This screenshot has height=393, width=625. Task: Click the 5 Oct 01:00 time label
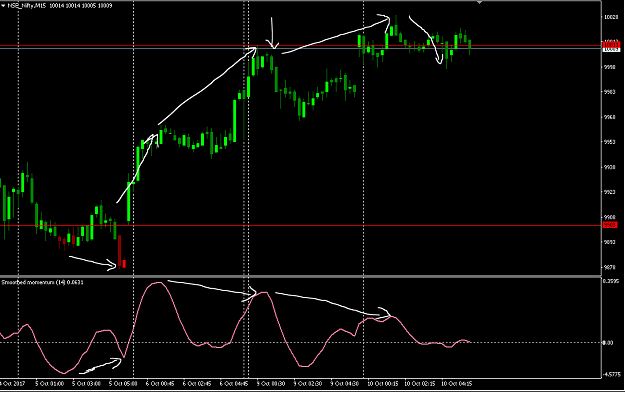[x=49, y=384]
